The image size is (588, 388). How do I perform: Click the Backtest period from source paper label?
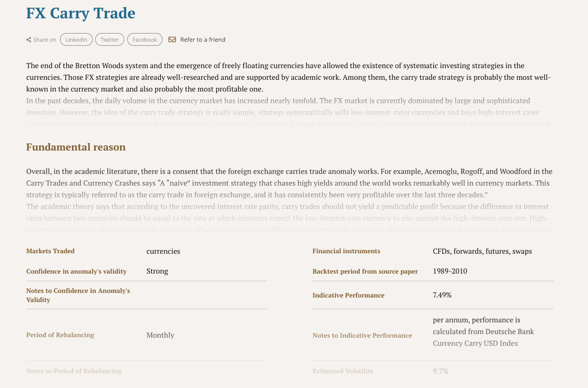click(365, 272)
